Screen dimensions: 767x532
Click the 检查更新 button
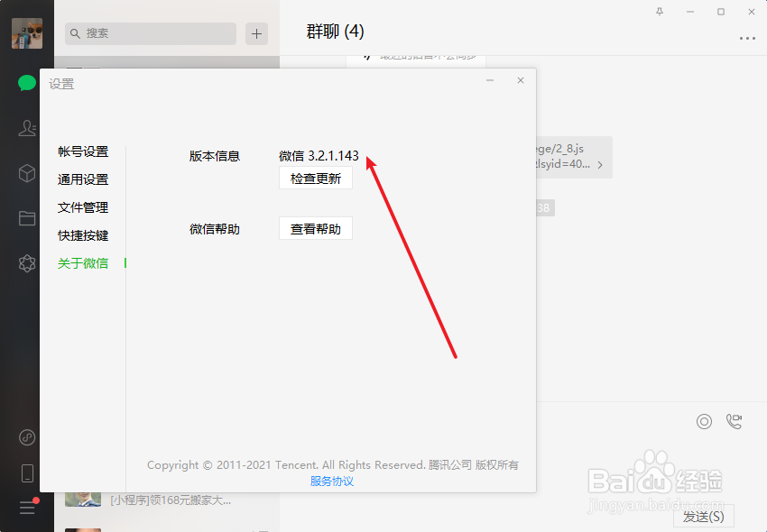point(316,179)
